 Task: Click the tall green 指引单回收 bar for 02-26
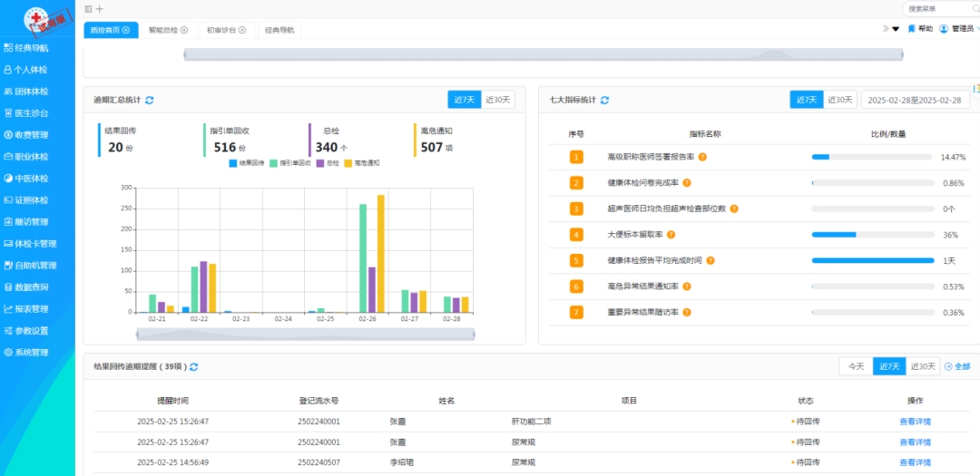coord(362,258)
